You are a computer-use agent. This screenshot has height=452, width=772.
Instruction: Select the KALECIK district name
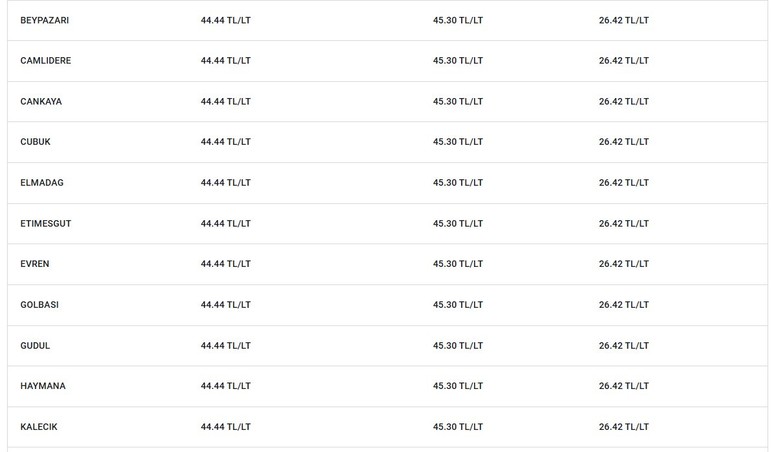38,427
